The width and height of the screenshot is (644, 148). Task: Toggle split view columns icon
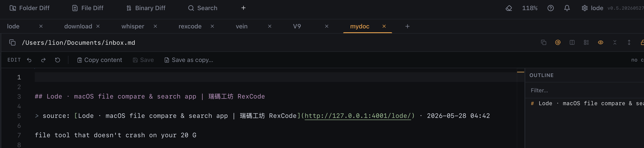572,43
